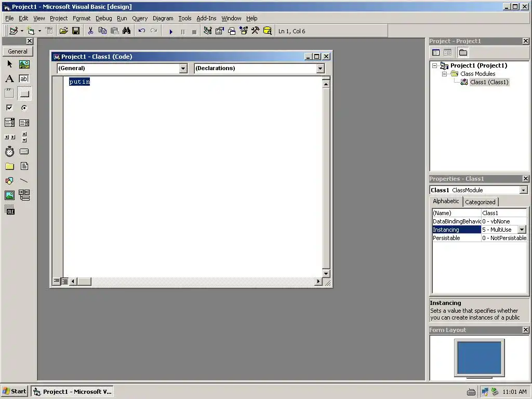Screen dimensions: 532x399
Task: Select the Frame control tool
Action: (x=9, y=94)
